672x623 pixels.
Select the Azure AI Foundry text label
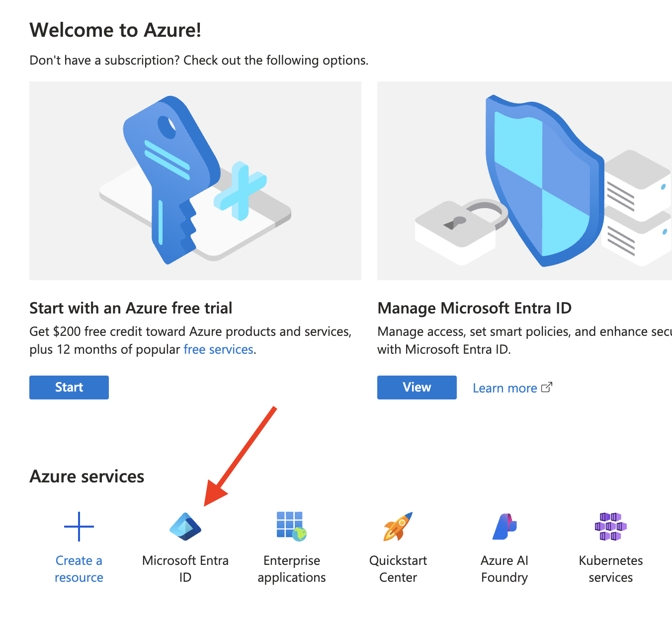coord(504,569)
